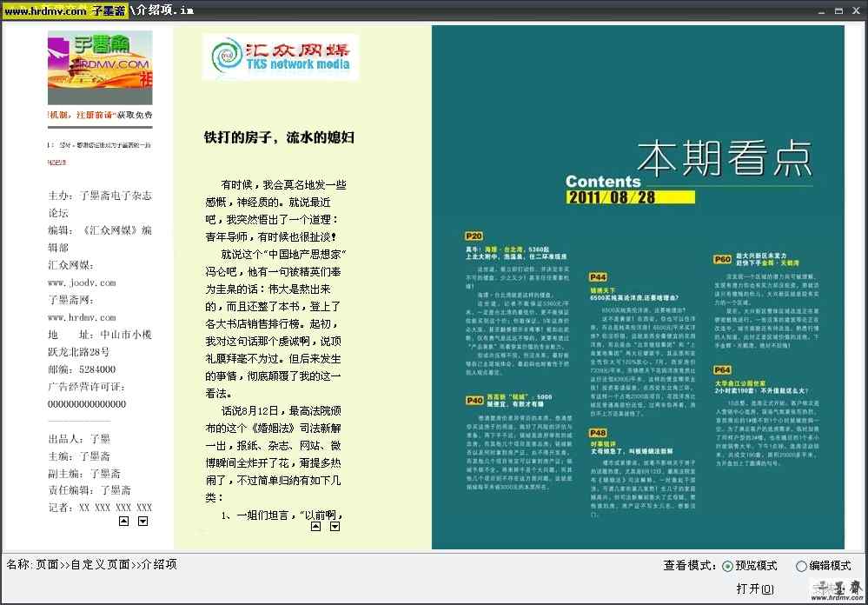Click the down arrow under the left info column
The image size is (868, 605).
pyautogui.click(x=142, y=521)
